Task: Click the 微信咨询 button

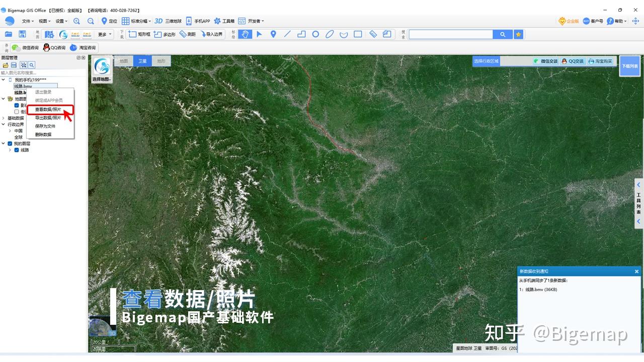Action: point(26,48)
